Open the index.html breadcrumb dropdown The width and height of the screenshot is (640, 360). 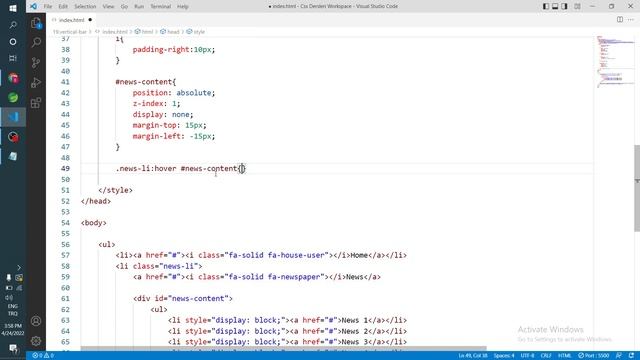[x=112, y=31]
